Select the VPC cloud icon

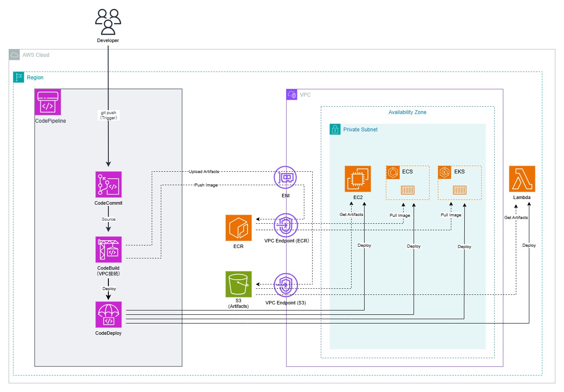coord(292,95)
